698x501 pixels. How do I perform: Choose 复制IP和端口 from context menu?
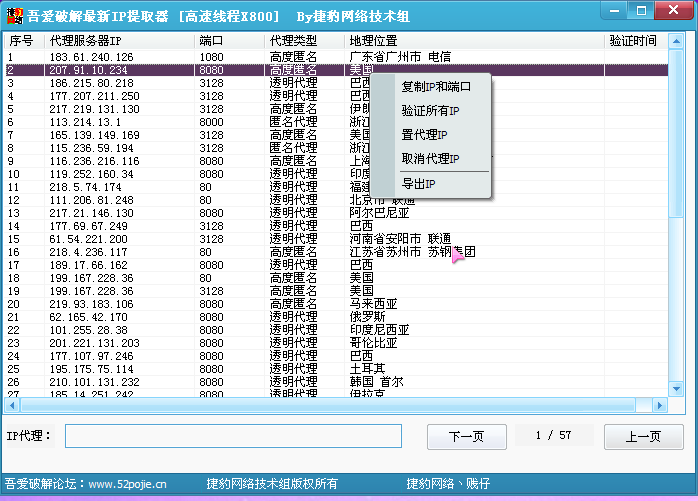[435, 87]
